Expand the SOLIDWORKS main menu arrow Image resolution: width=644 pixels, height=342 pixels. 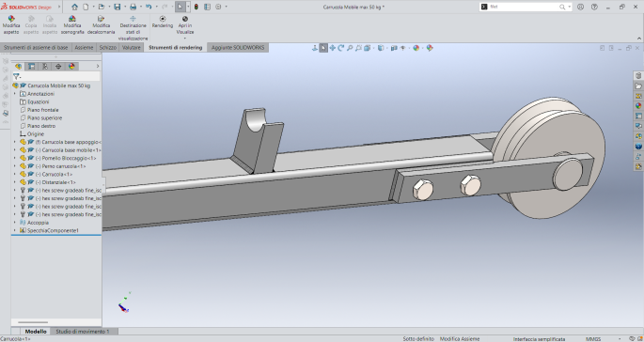click(59, 7)
